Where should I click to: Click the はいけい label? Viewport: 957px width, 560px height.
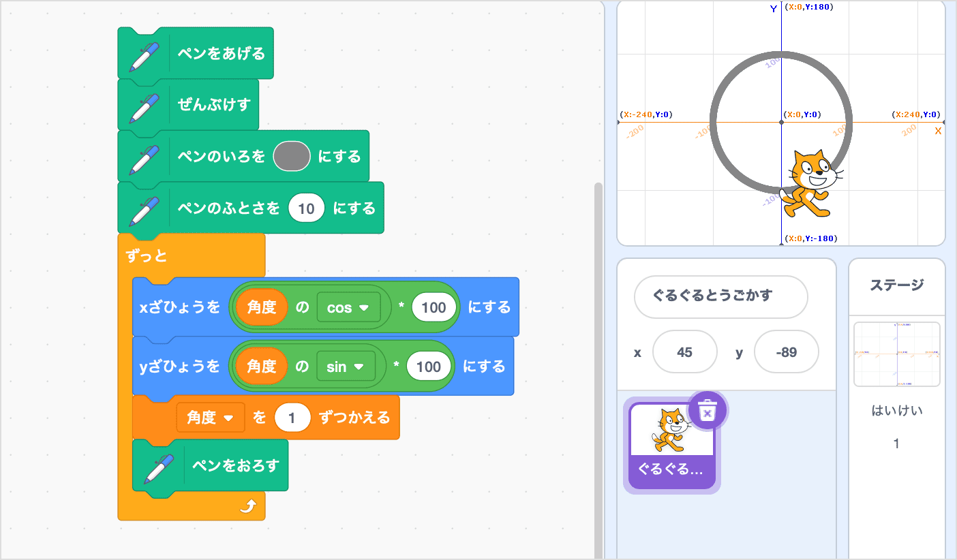[896, 411]
